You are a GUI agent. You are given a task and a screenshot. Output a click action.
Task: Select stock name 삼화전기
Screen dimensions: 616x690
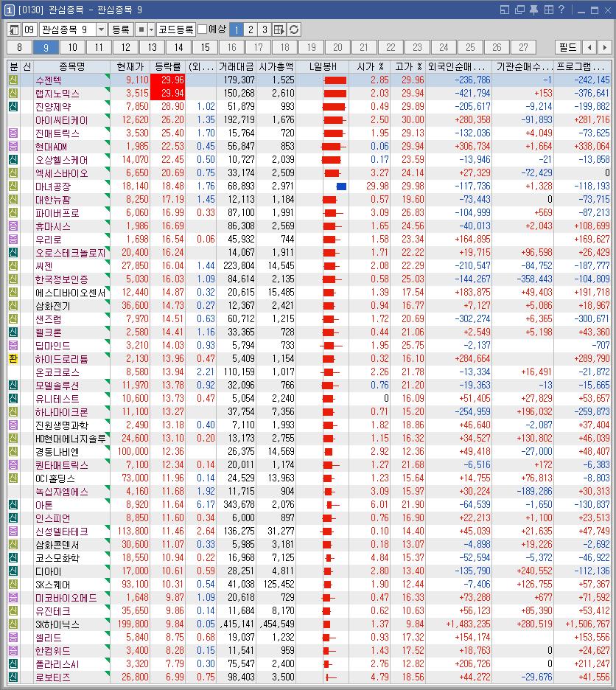[x=53, y=306]
